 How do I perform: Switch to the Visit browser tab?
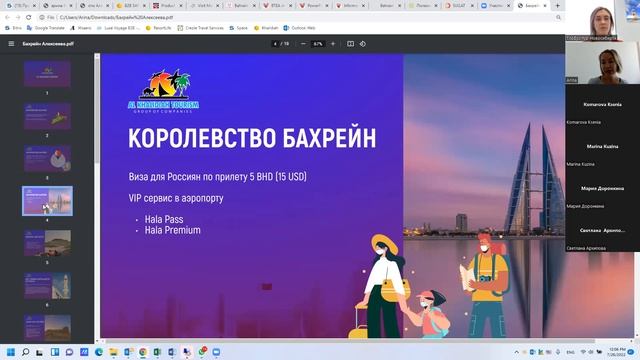coord(204,6)
